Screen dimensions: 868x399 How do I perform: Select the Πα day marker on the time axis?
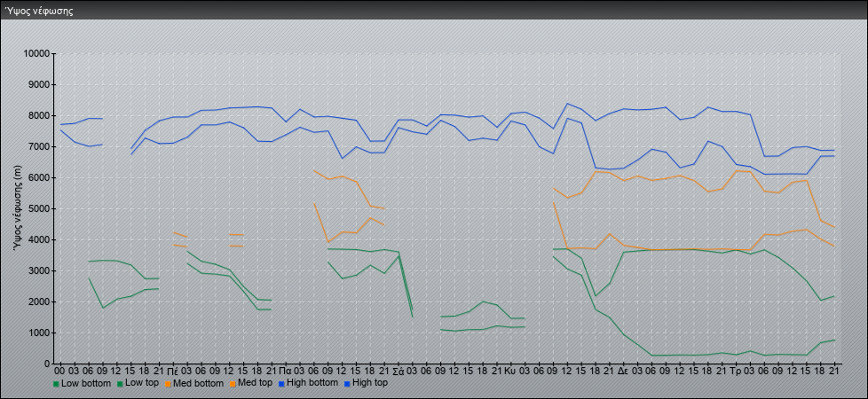point(285,371)
